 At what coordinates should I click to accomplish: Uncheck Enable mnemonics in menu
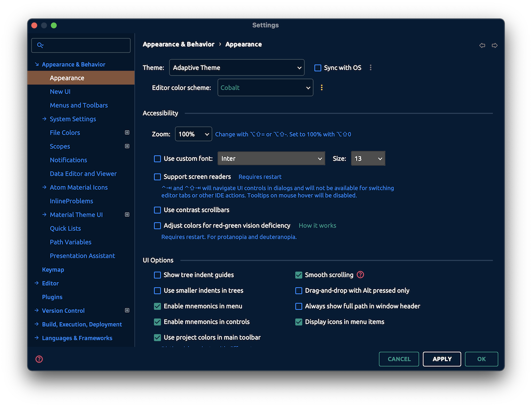(157, 306)
